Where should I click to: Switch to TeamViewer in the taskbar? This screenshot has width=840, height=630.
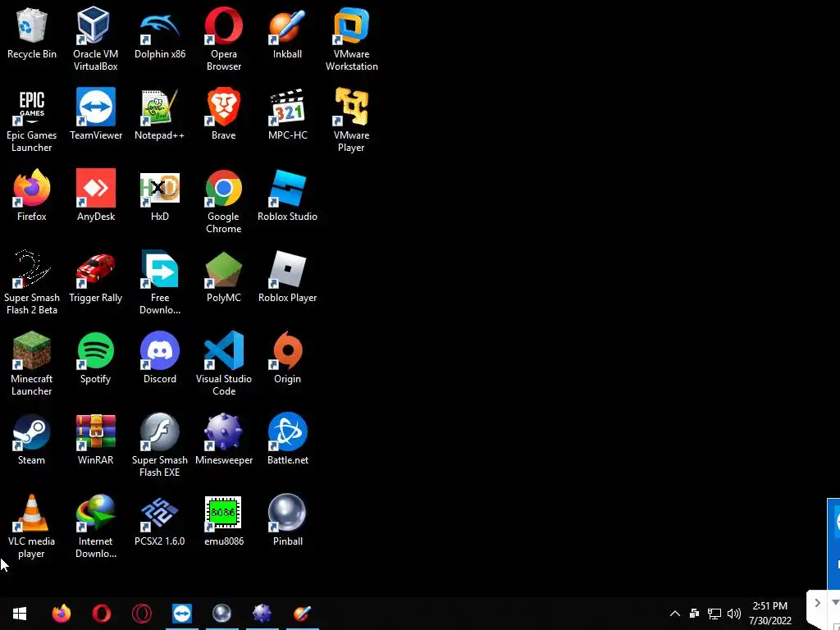181,614
